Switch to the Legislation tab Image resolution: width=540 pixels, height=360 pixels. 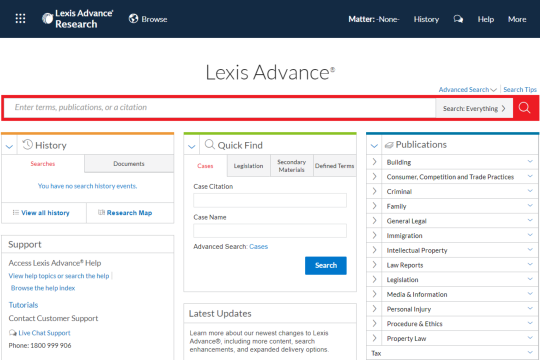coord(248,166)
